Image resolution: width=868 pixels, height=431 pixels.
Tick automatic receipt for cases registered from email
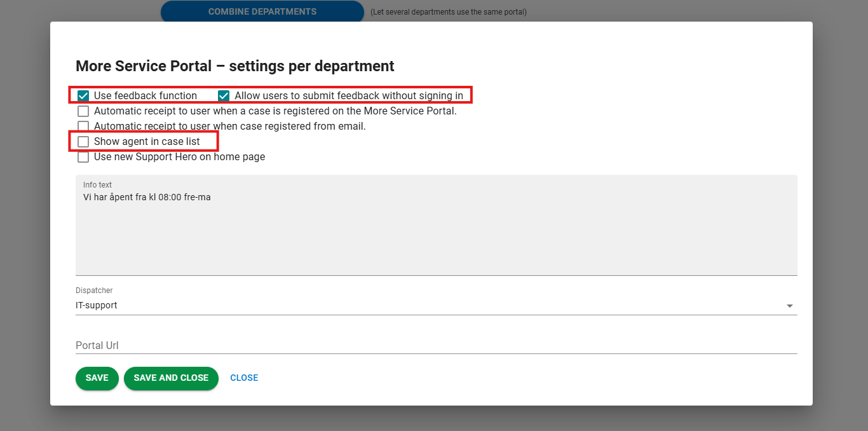point(83,126)
